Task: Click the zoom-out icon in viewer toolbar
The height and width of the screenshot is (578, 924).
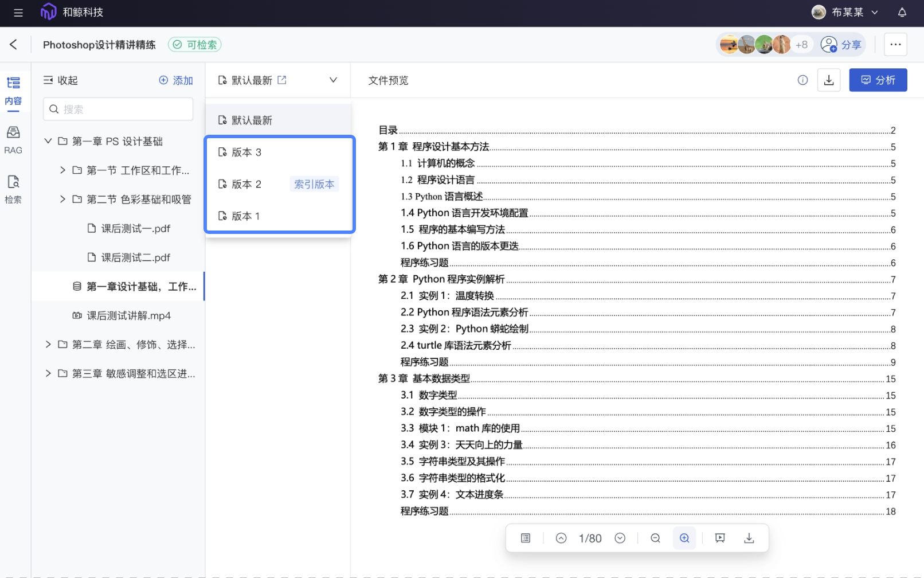Action: click(x=655, y=538)
